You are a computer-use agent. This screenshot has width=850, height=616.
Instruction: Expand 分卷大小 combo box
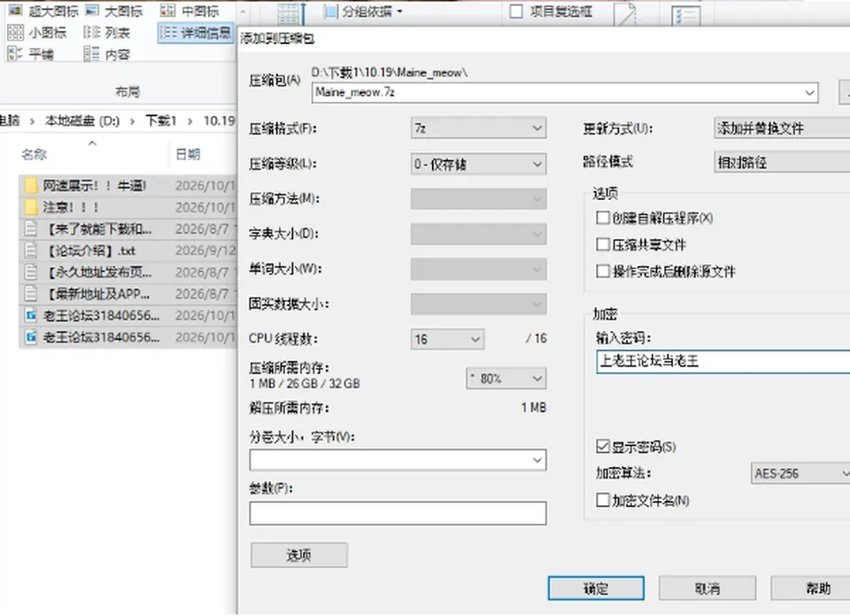398,460
